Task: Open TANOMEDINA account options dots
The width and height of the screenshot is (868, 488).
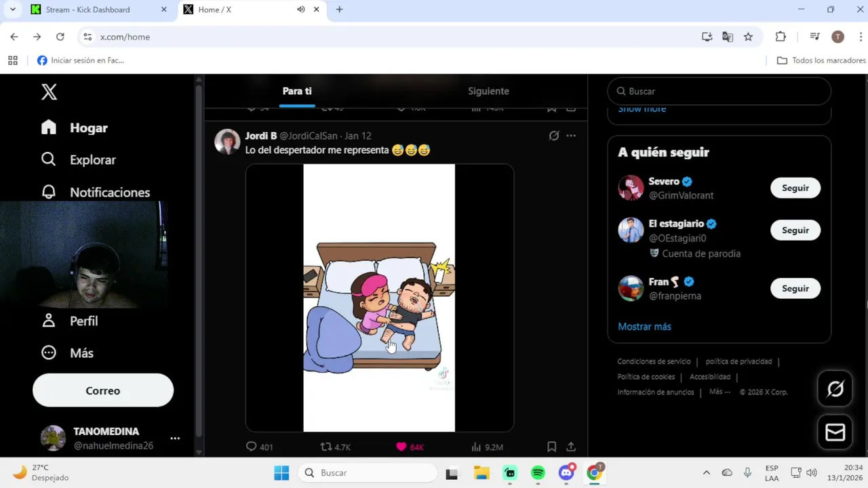Action: coord(175,439)
